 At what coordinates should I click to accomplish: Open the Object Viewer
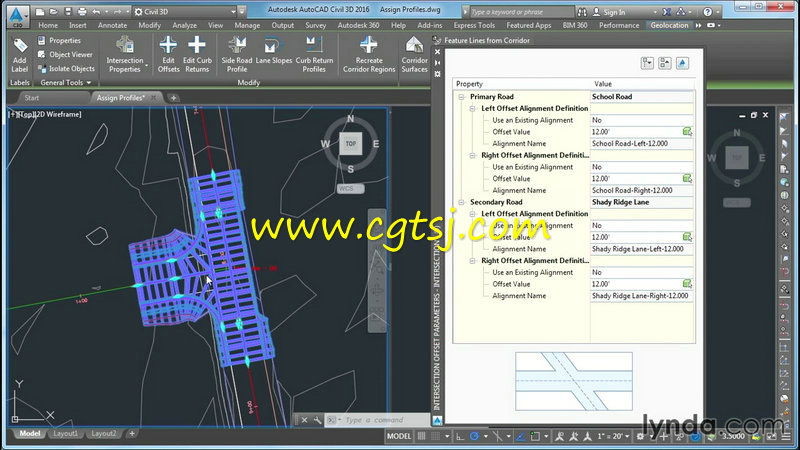(65, 55)
